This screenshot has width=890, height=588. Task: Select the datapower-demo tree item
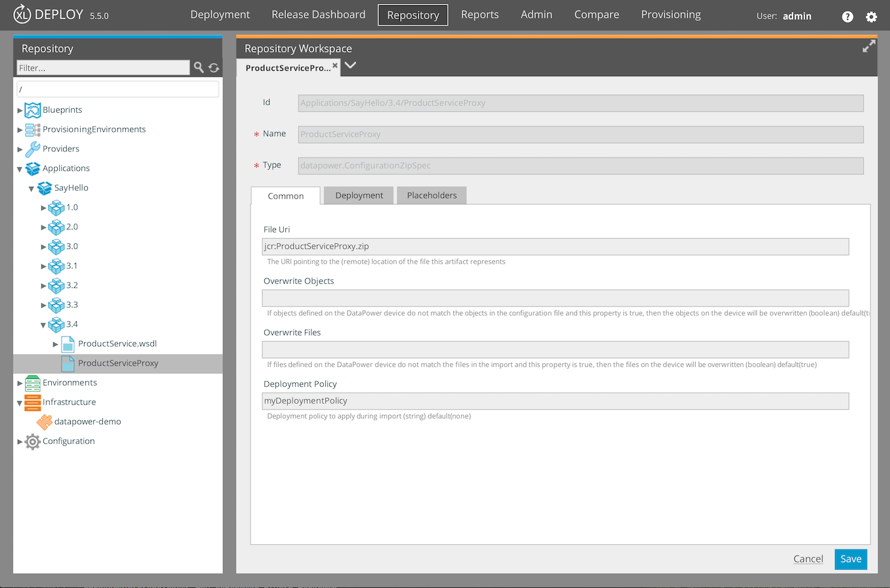click(x=87, y=421)
